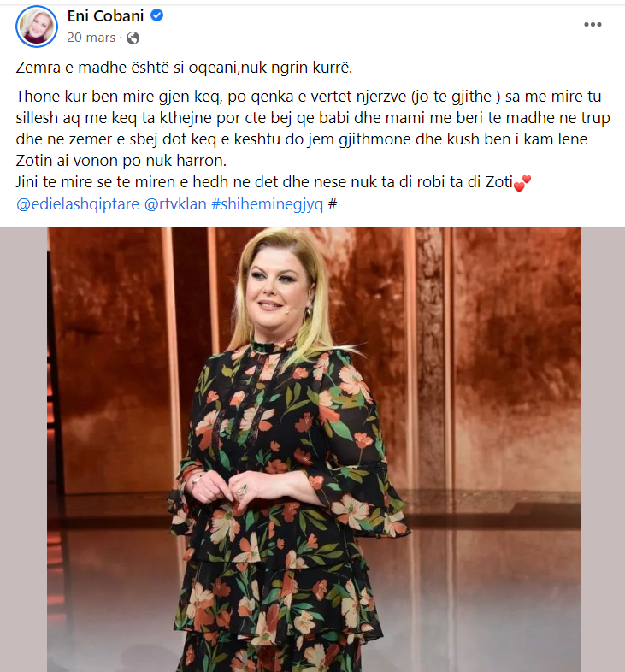Open Eni Cobani's round profile picture

pos(37,27)
